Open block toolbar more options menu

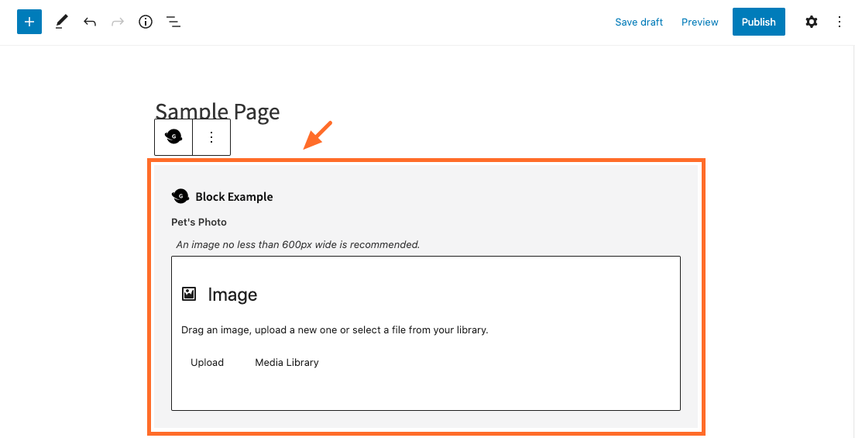212,137
